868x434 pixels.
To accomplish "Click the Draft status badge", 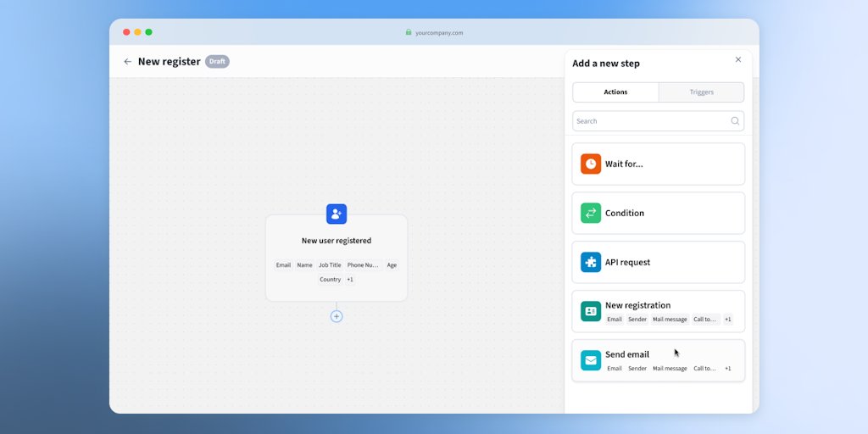I will pos(217,61).
